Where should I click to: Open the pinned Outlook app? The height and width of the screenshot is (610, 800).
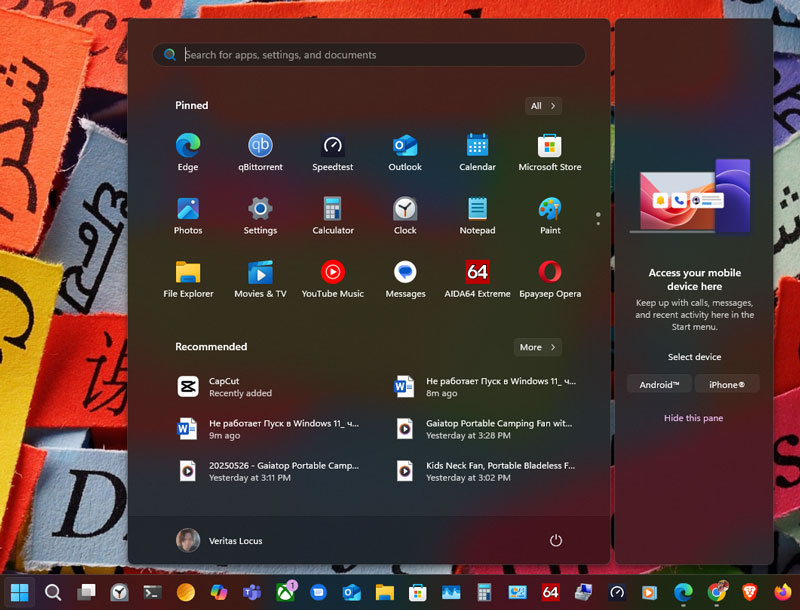405,152
